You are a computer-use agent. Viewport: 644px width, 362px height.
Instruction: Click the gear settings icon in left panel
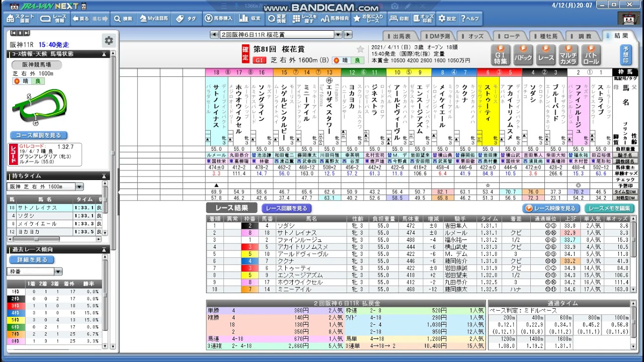[109, 41]
